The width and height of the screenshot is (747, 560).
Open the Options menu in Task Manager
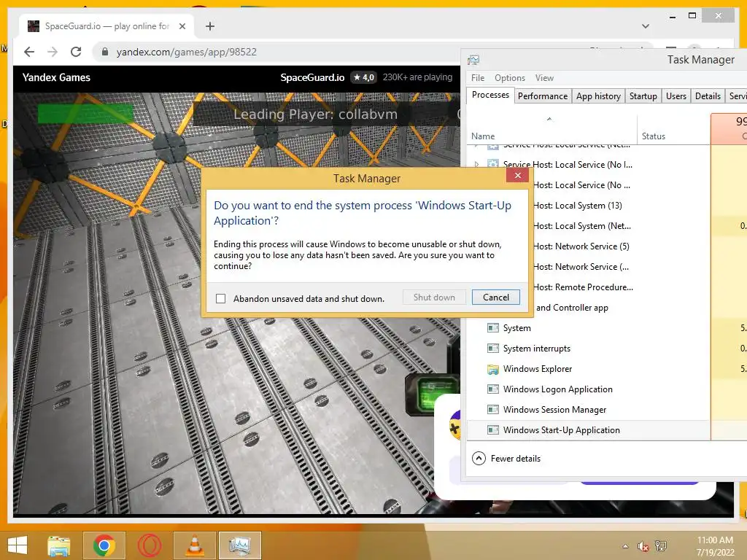(509, 77)
